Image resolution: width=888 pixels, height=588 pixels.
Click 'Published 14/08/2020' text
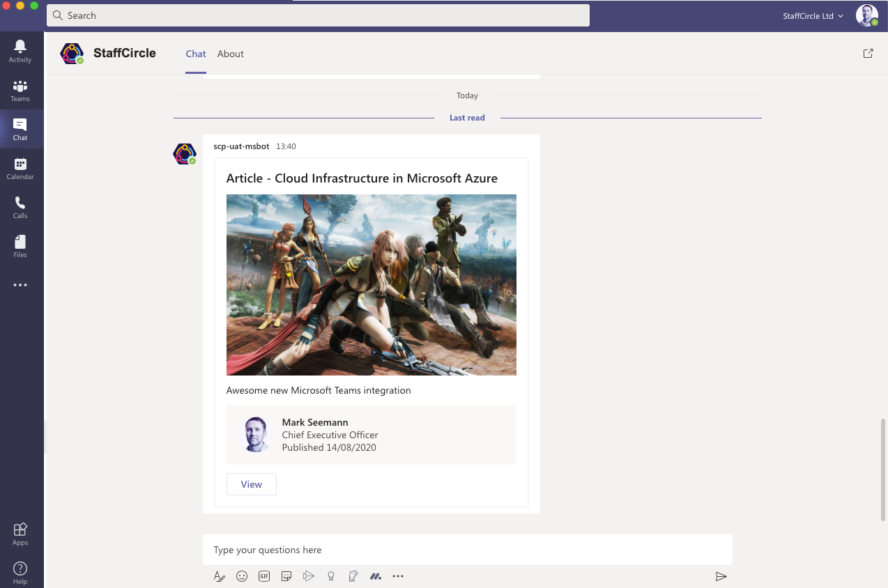pyautogui.click(x=329, y=447)
